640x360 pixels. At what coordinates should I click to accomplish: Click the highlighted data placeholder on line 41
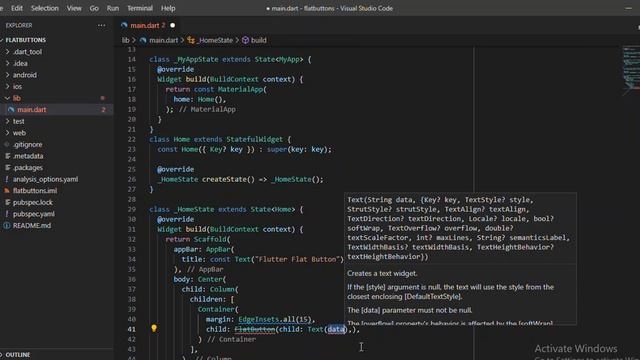click(x=336, y=329)
